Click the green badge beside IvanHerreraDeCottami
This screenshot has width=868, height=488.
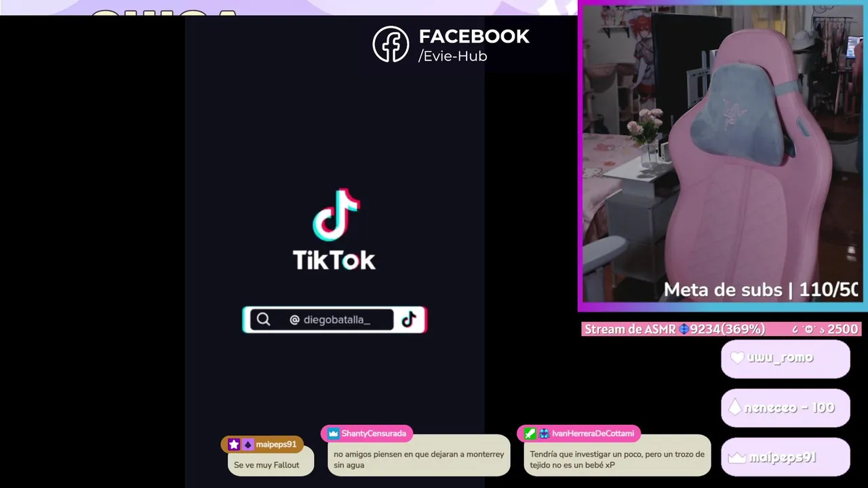pos(530,434)
